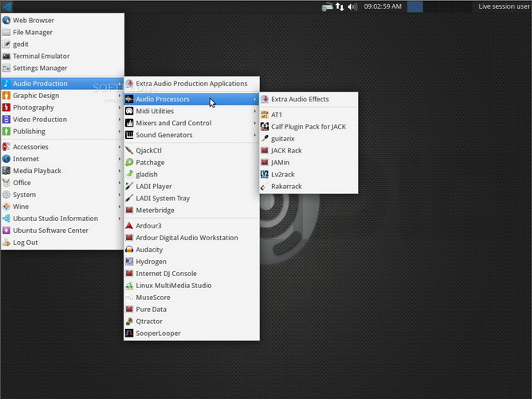Open the System menu category
Image resolution: width=532 pixels, height=399 pixels.
click(62, 195)
